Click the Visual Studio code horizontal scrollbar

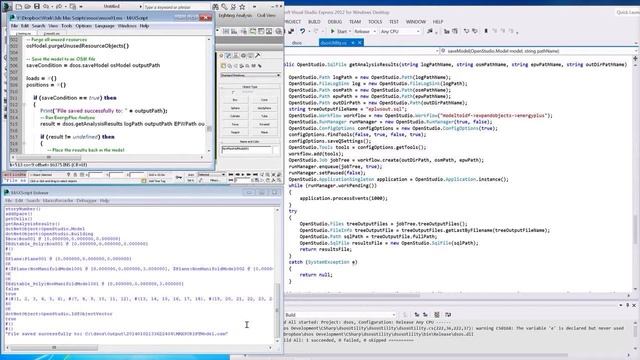353,295
